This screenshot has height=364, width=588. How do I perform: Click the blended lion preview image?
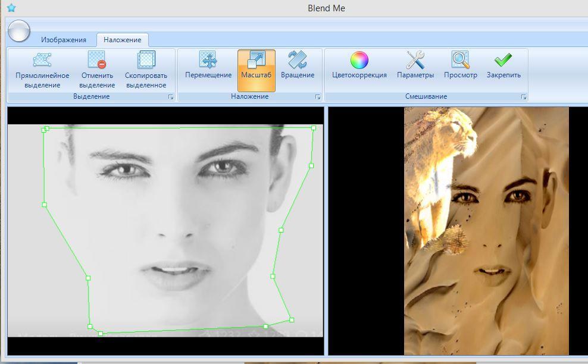pyautogui.click(x=486, y=231)
